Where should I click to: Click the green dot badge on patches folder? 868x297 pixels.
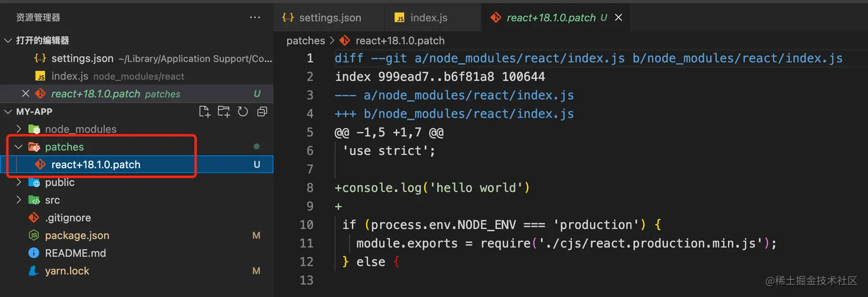[257, 147]
